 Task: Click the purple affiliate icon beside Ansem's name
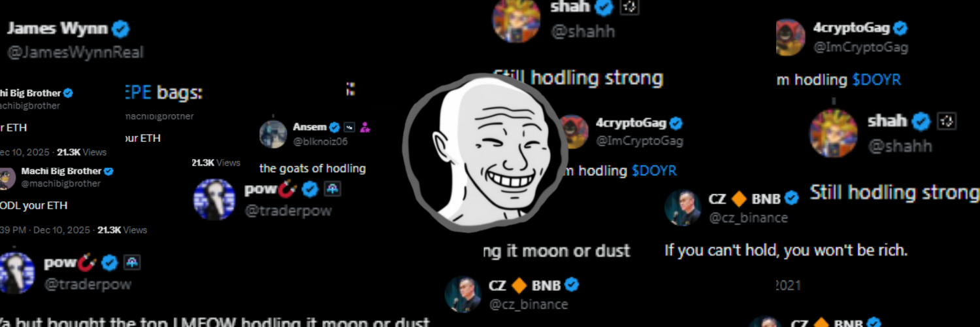point(365,128)
